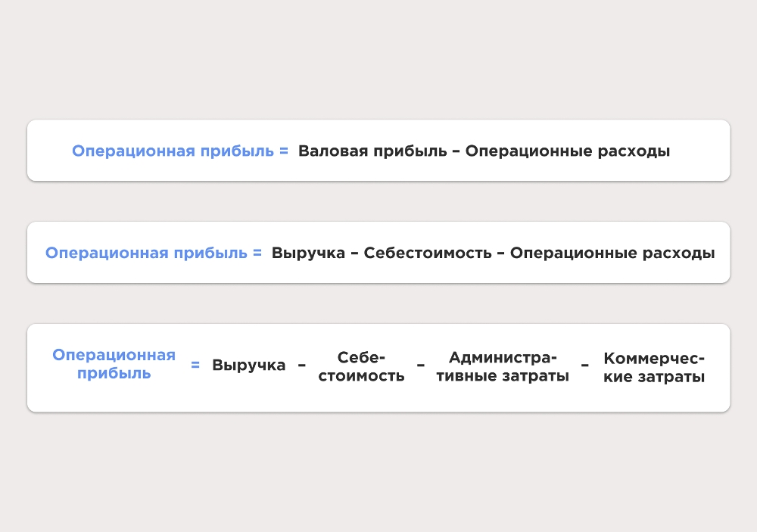Click "Коммерчес-кие затраты" in the third formula
Screen dimensions: 757x532
pyautogui.click(x=654, y=367)
